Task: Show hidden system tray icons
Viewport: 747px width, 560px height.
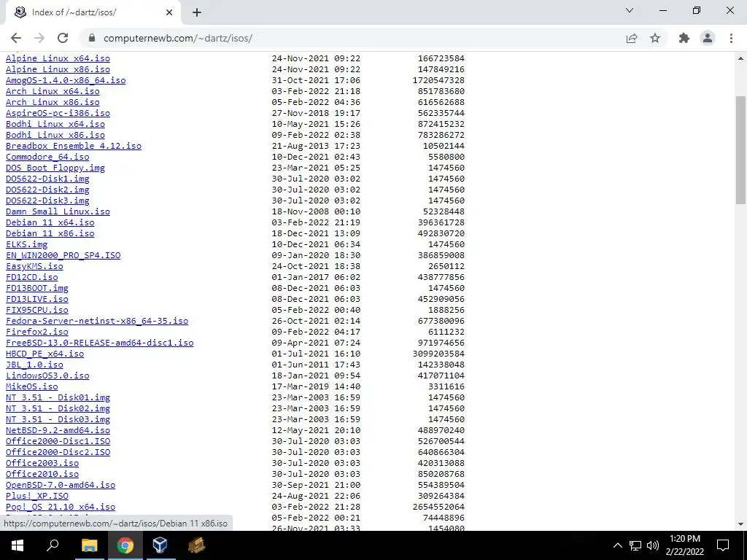Action: [617, 545]
